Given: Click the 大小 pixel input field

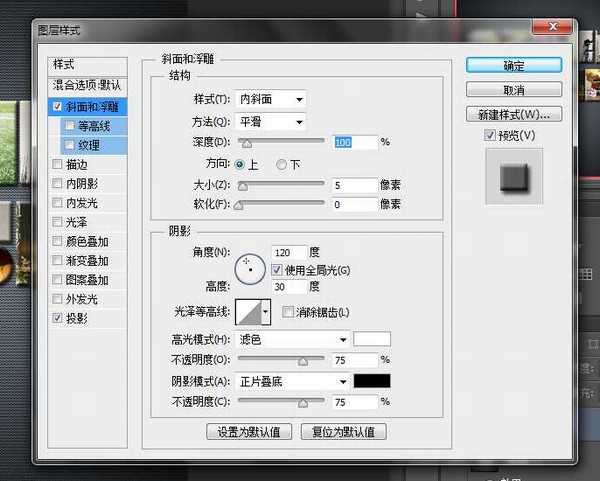Looking at the screenshot, I should [x=353, y=185].
